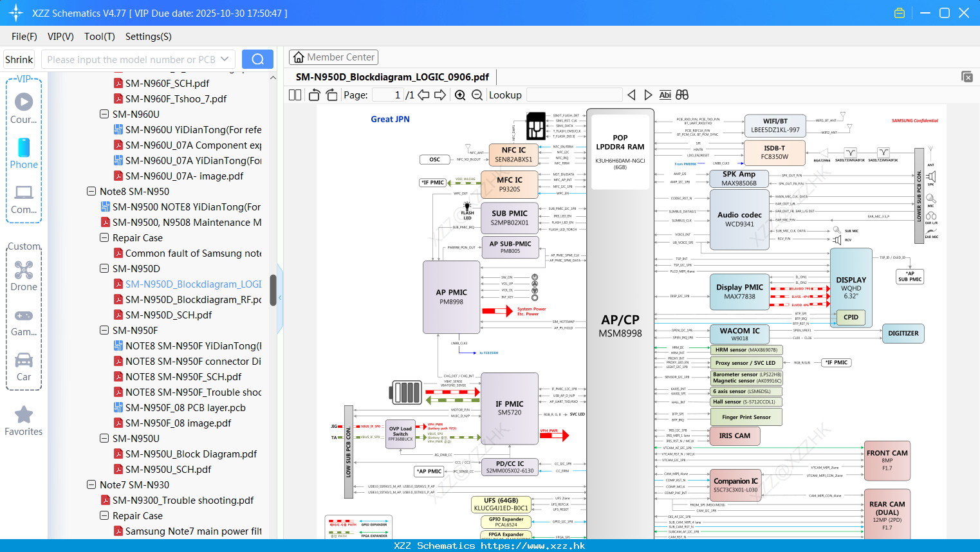Close the document tab panel icon

click(967, 77)
